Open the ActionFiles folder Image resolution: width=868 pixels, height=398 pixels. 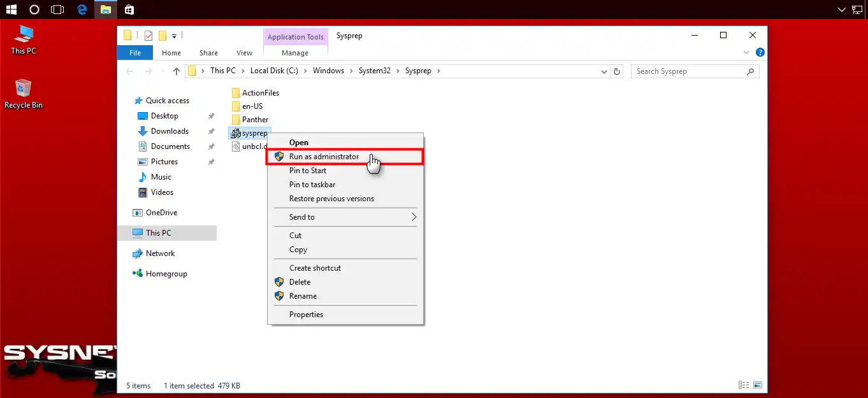[x=259, y=92]
